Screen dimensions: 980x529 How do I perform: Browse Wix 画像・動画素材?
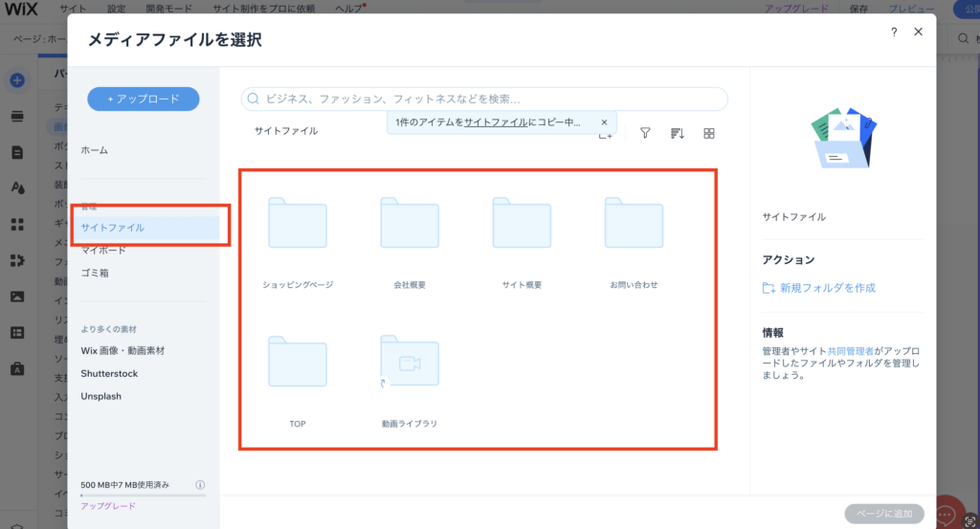pos(122,350)
